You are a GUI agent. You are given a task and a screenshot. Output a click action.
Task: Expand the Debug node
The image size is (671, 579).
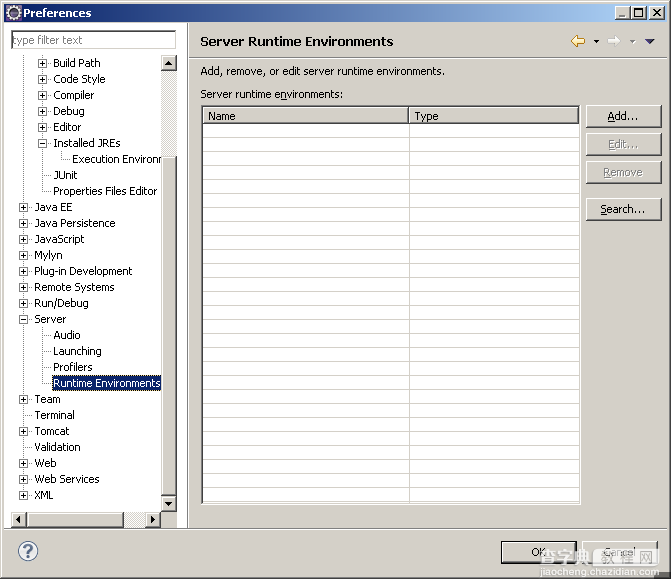(42, 111)
